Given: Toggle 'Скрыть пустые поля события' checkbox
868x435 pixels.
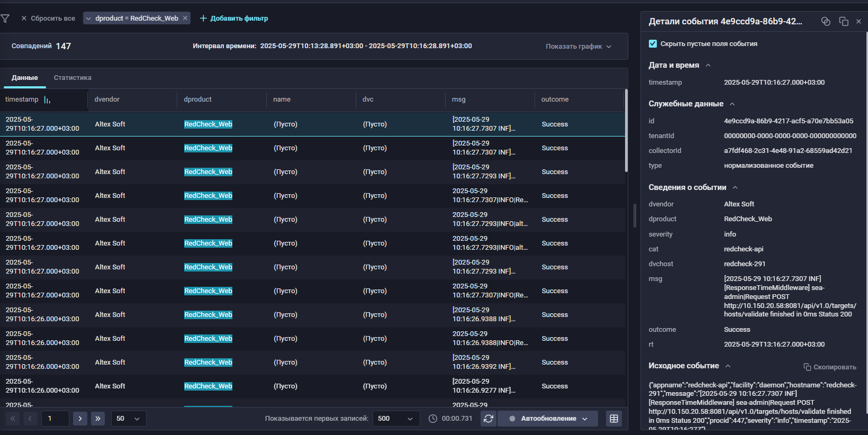Looking at the screenshot, I should [x=653, y=44].
